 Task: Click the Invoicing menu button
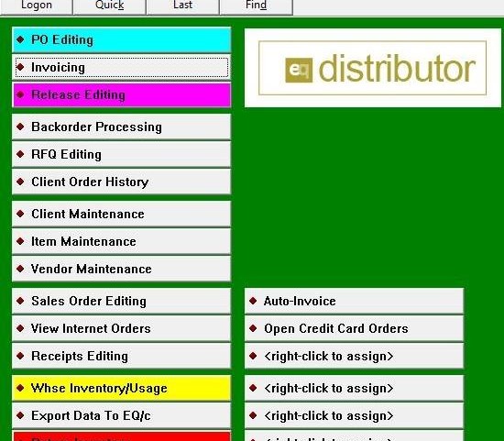[x=121, y=68]
